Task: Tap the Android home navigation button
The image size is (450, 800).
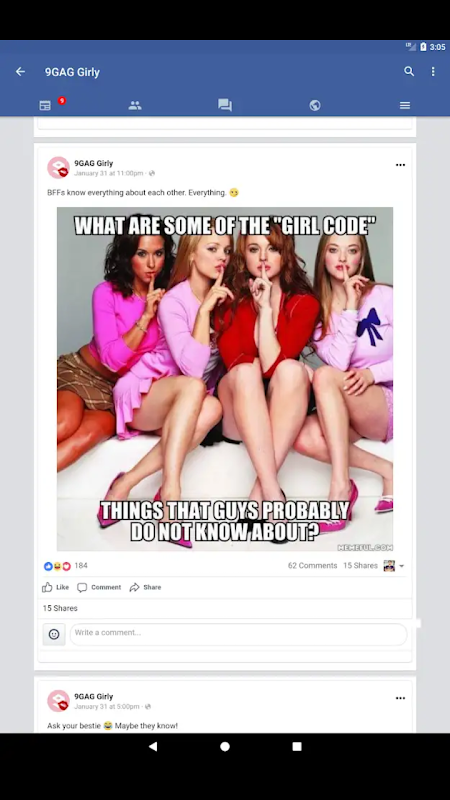Action: (225, 746)
